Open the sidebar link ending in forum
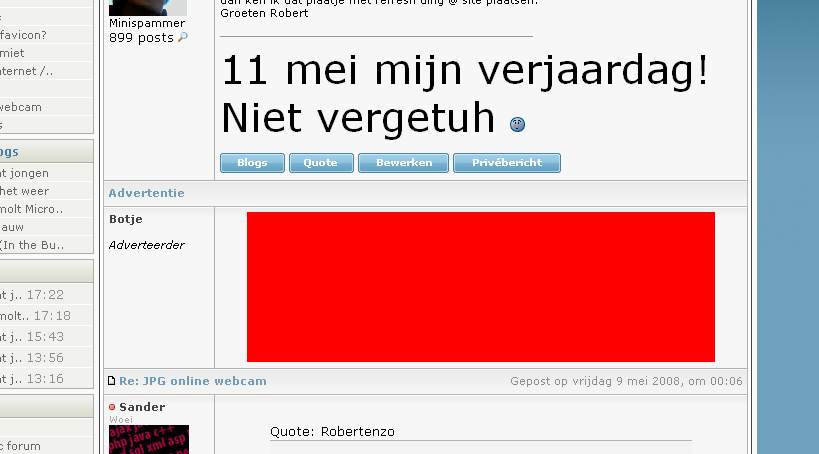This screenshot has height=454, width=819. [x=20, y=446]
